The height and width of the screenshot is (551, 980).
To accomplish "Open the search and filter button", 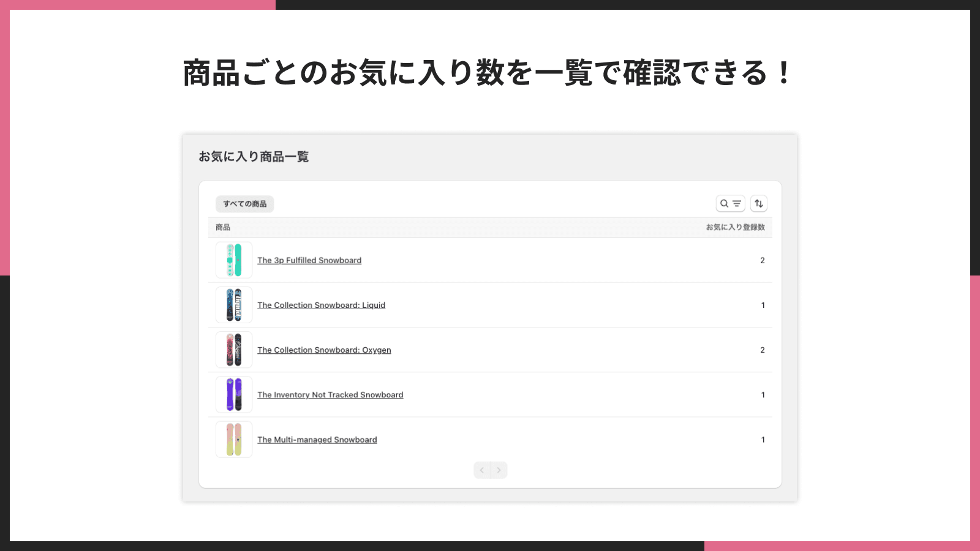I will (x=730, y=204).
